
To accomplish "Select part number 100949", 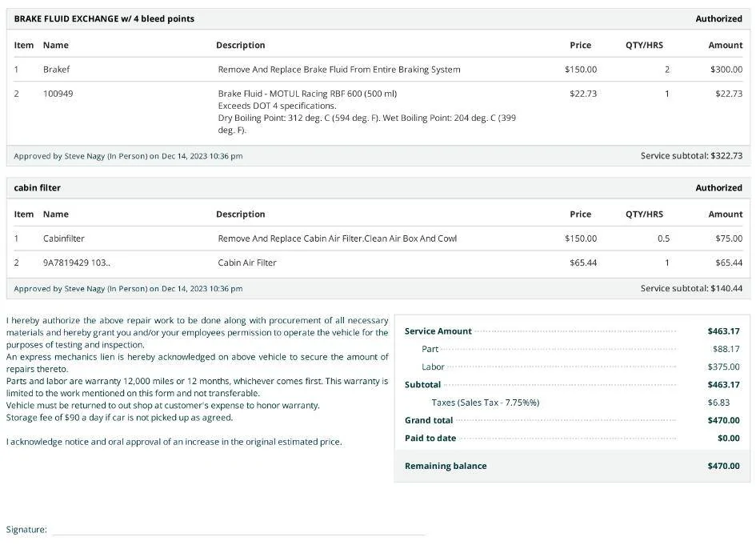I will pyautogui.click(x=58, y=94).
